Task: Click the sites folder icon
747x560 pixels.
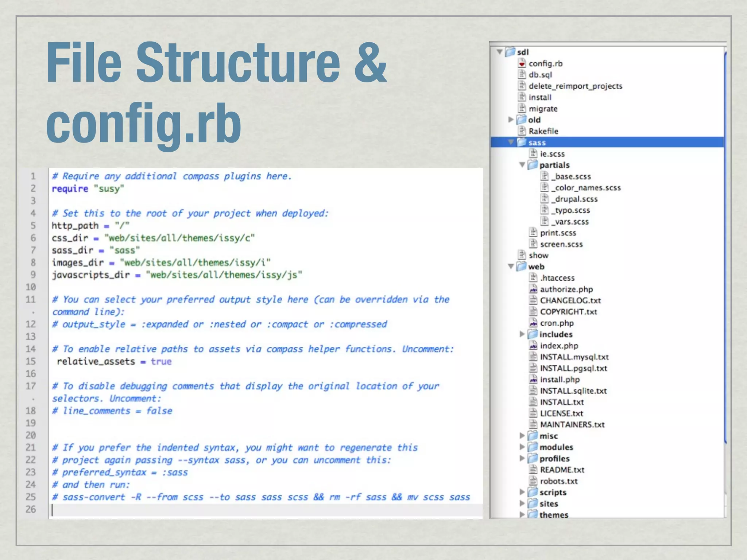Action: (533, 503)
